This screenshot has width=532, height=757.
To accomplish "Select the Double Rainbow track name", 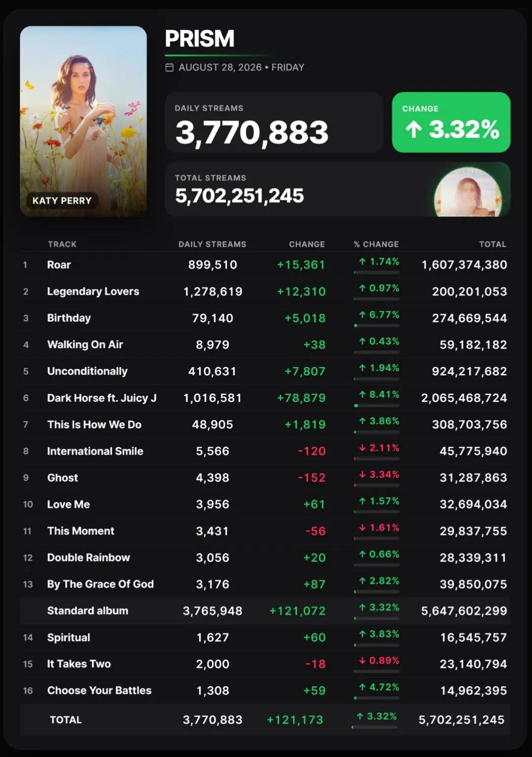I will pyautogui.click(x=89, y=557).
